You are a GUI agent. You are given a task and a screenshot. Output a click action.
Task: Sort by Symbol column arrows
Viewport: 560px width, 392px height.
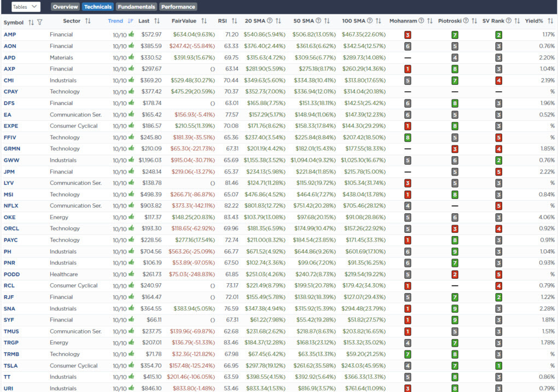click(x=31, y=22)
